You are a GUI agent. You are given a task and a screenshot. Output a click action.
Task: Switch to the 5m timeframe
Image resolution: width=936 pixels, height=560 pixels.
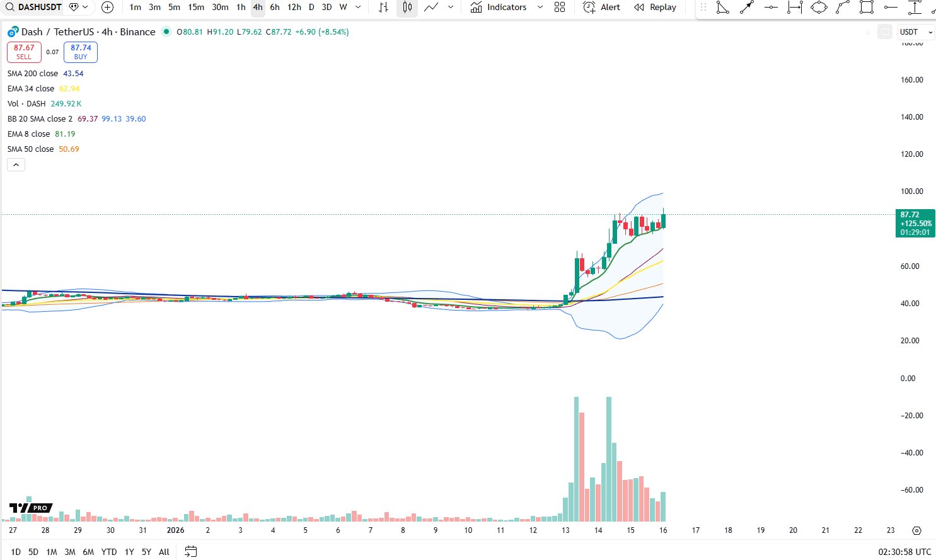175,7
